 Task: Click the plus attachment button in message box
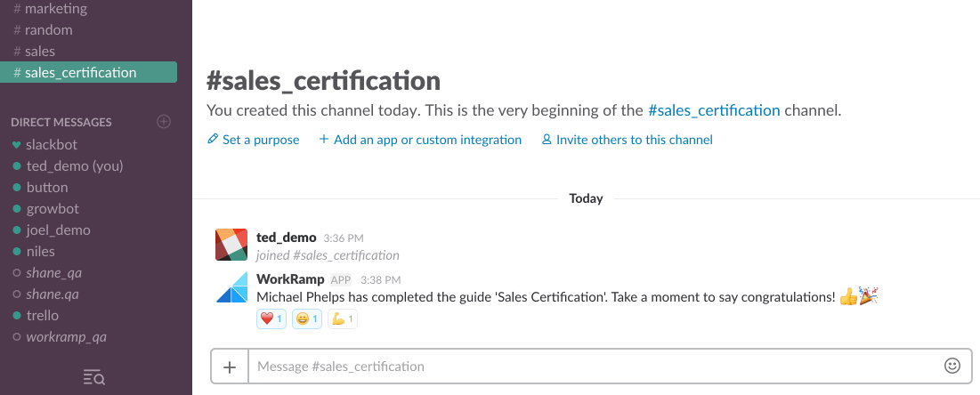230,367
